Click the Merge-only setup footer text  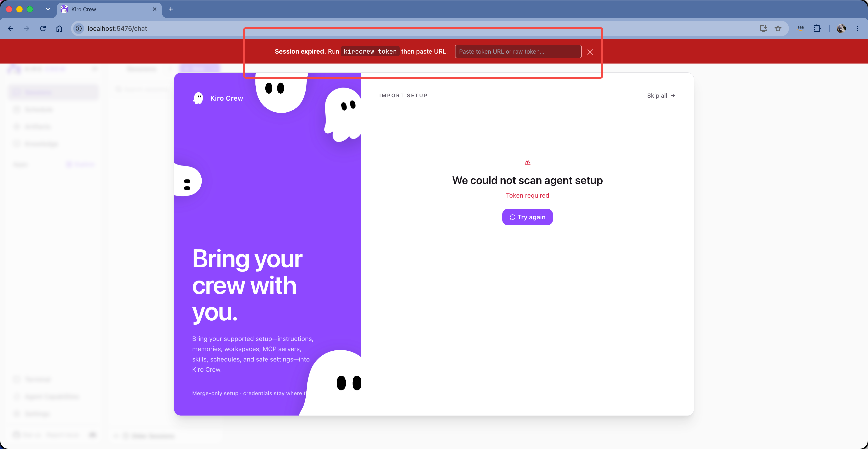(x=249, y=393)
